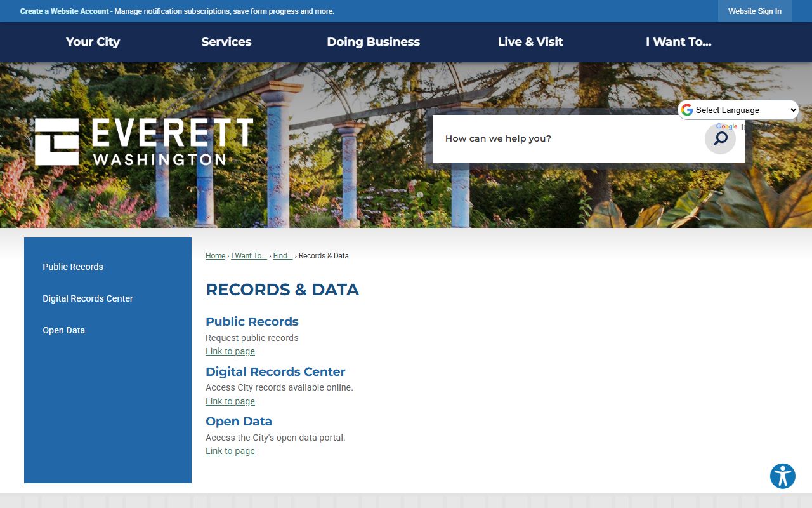Open the Public Records heading link
The height and width of the screenshot is (508, 812).
click(252, 321)
